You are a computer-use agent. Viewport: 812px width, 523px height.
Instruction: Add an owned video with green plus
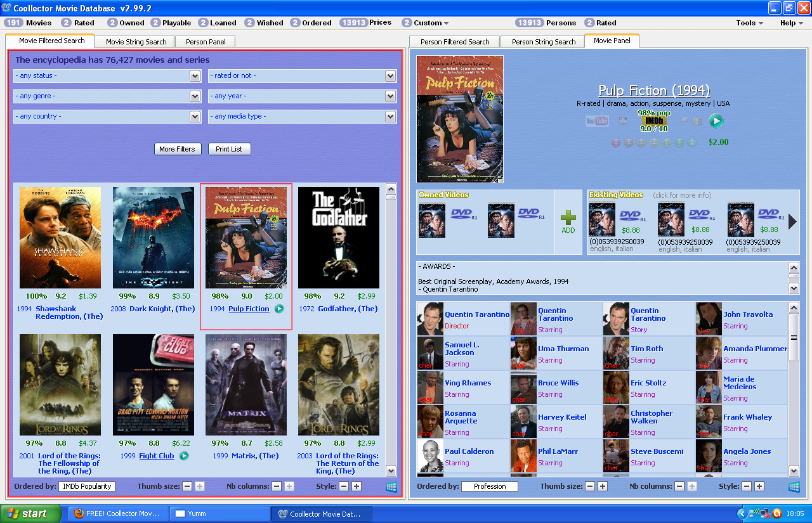coord(568,219)
